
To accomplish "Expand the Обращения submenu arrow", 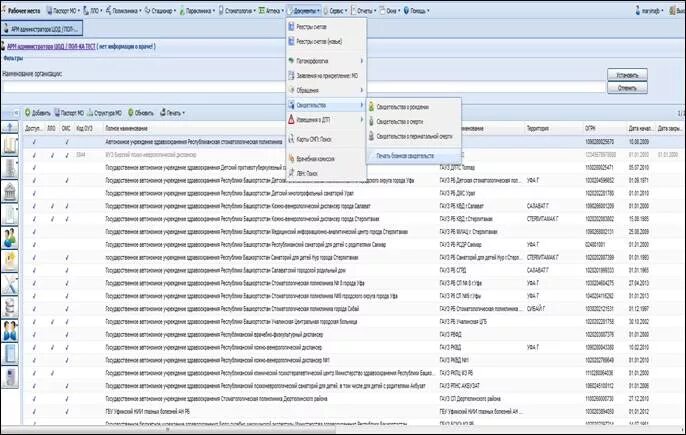I will click(x=362, y=90).
